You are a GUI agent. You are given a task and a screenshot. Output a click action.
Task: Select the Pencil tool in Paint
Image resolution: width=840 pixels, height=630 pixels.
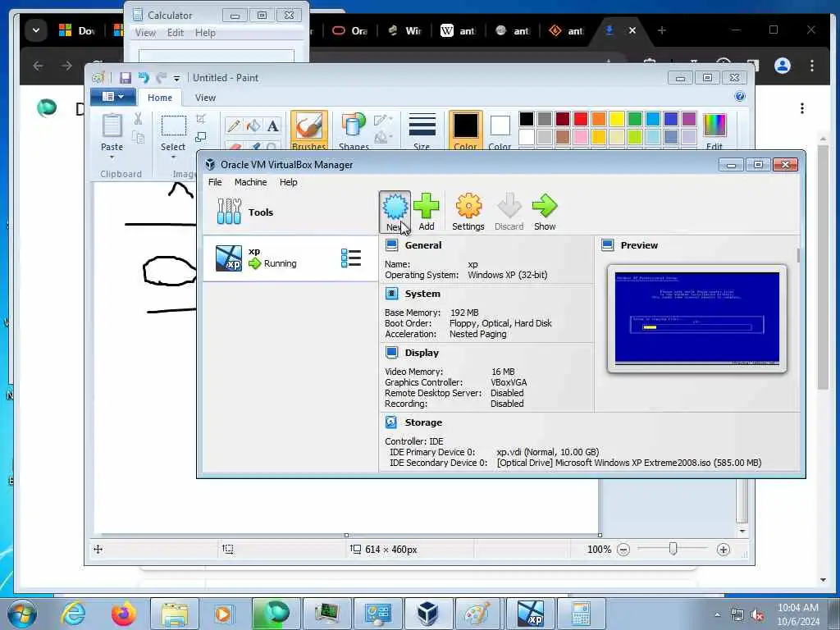click(x=234, y=126)
